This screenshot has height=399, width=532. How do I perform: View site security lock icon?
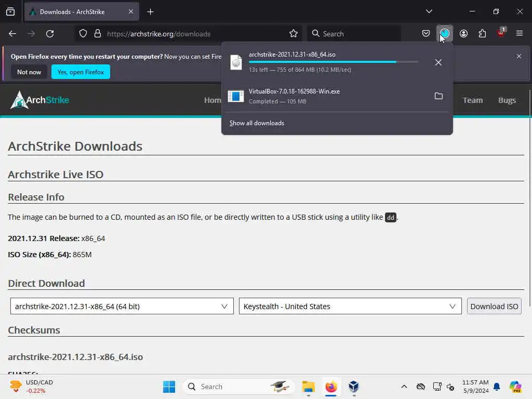[98, 34]
